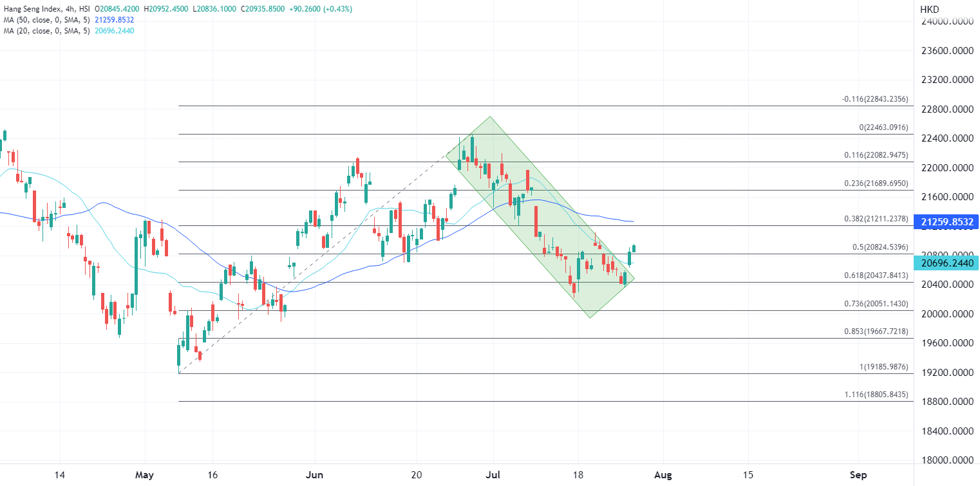Viewport: 980px width, 486px height.
Task: Select the 0.116(22082.9475) Fibonacci label
Action: pyautogui.click(x=876, y=155)
